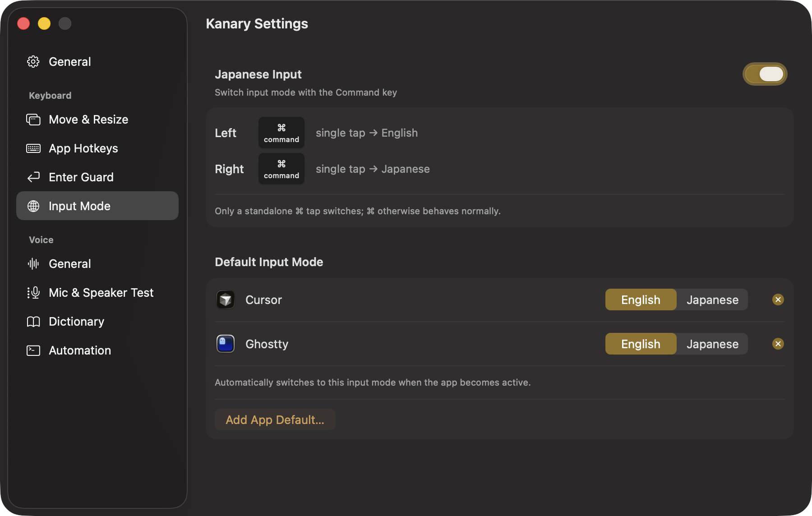
Task: Click the Enter Guard return-arrow icon
Action: [x=33, y=177]
